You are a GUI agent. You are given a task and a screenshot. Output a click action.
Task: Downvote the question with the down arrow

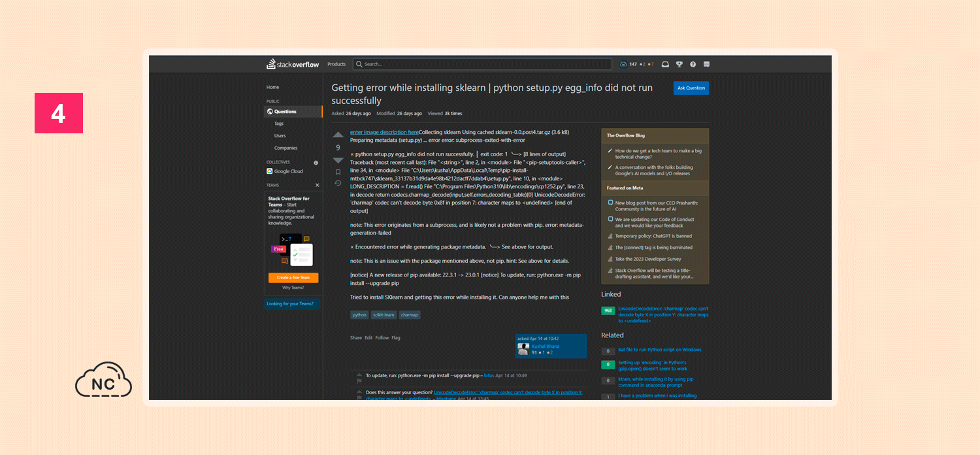[338, 160]
